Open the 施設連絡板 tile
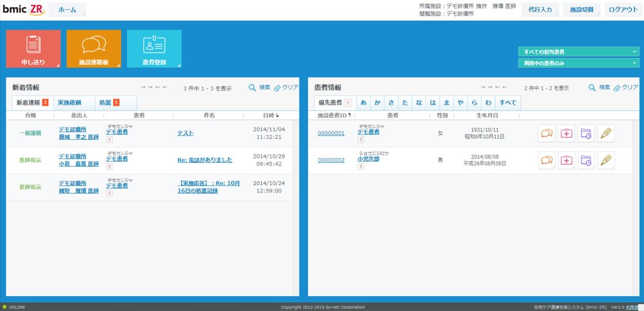The image size is (644, 311). coord(93,48)
